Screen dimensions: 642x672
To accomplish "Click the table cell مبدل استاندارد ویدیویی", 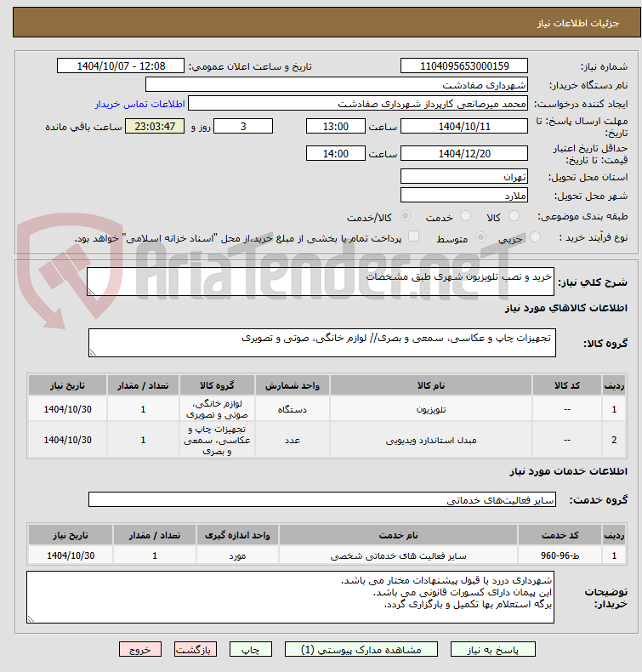I will pos(431,440).
